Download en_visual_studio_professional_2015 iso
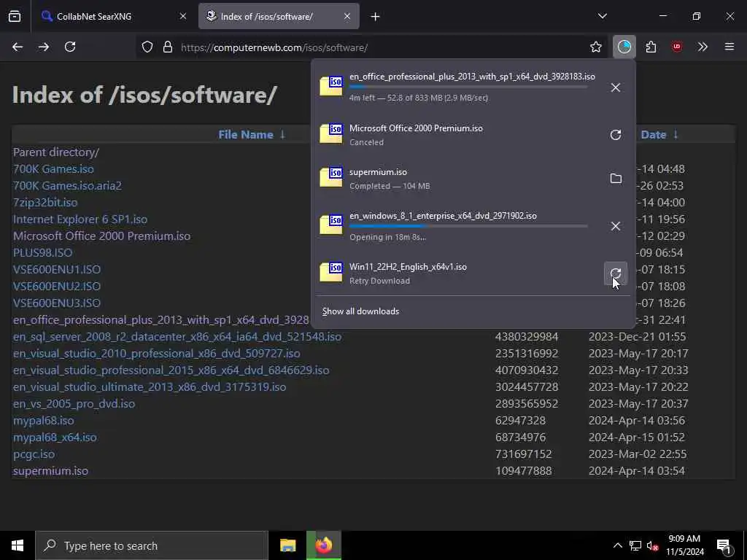Screen dimensions: 747x560 (171, 370)
